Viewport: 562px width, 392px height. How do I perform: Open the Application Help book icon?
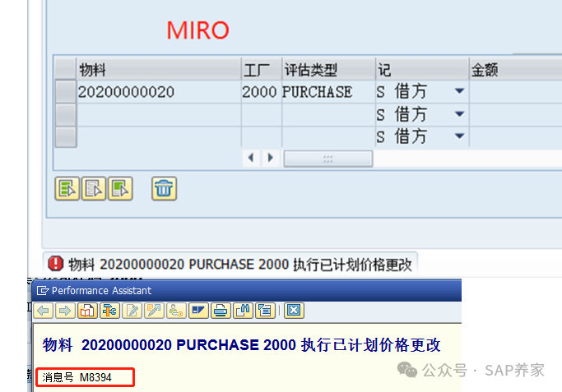coord(87,311)
